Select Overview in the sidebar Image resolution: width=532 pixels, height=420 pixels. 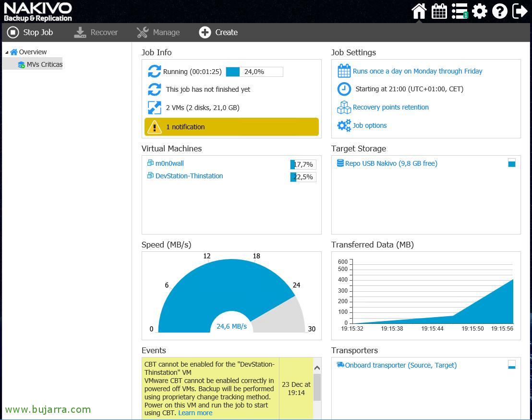point(33,52)
